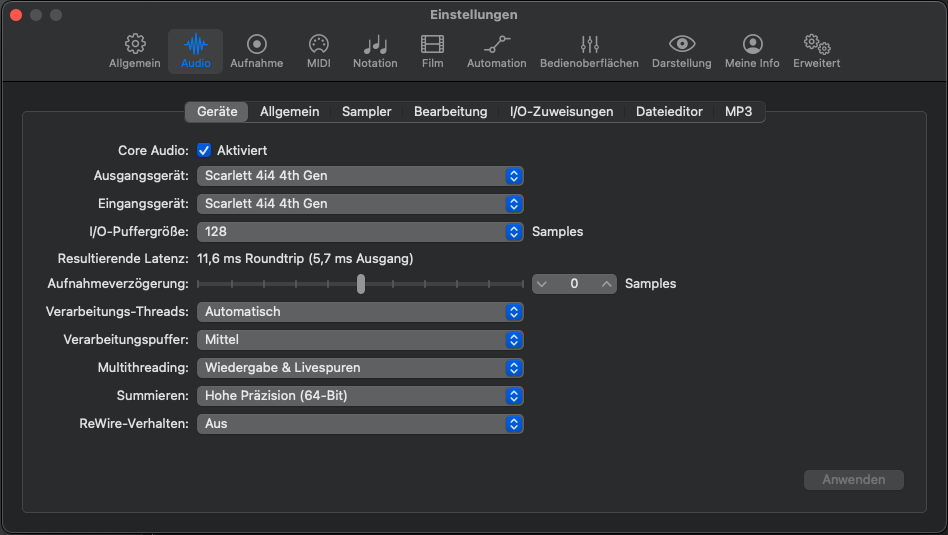948x535 pixels.
Task: Click the Aufnahmeverzögerung slider handle
Action: 361,284
